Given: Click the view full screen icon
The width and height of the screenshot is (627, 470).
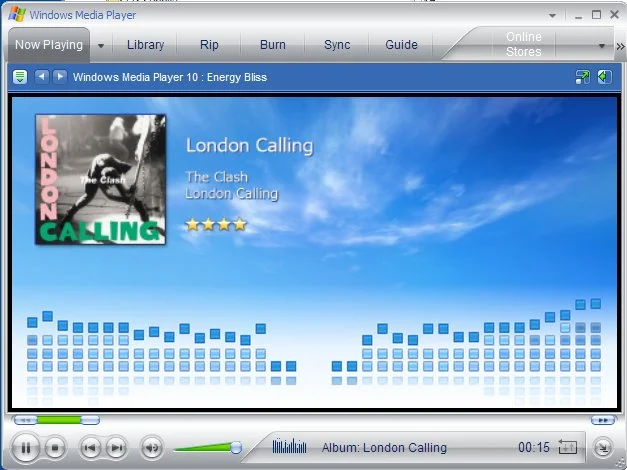Looking at the screenshot, I should click(583, 77).
